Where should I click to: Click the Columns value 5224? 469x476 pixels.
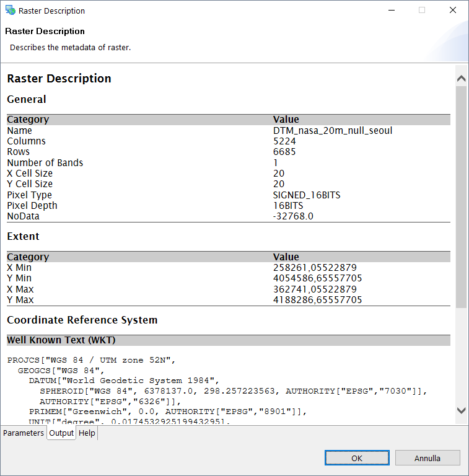click(x=284, y=141)
